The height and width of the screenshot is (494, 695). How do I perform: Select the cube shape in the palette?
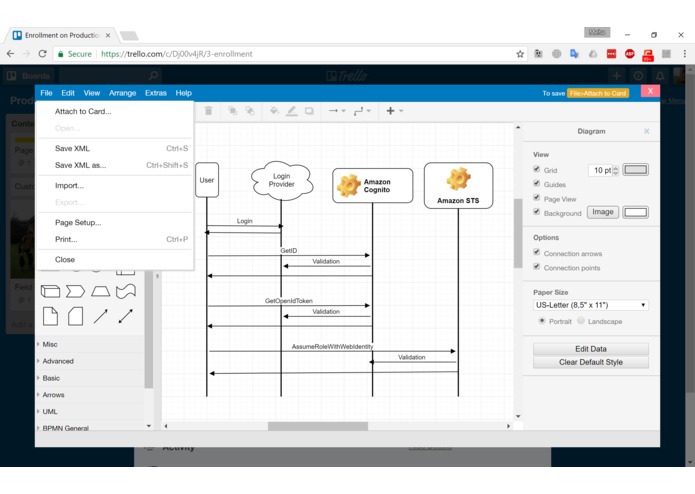(50, 291)
